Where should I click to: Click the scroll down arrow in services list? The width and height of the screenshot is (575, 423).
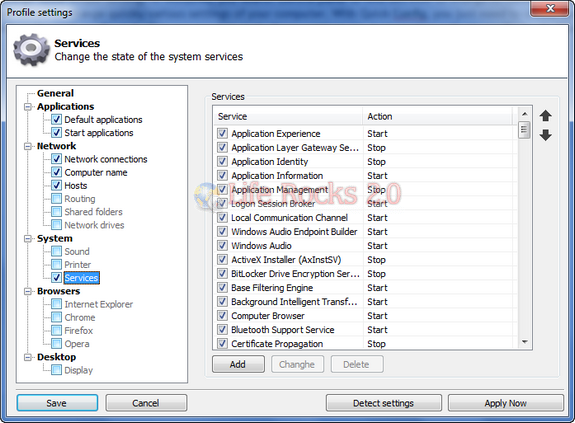point(524,342)
